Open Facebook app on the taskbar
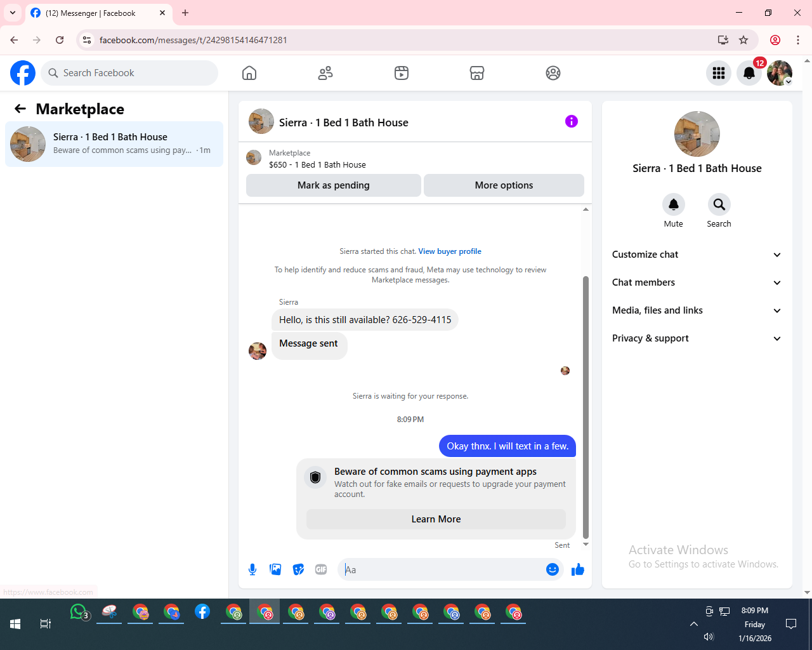 [x=202, y=612]
